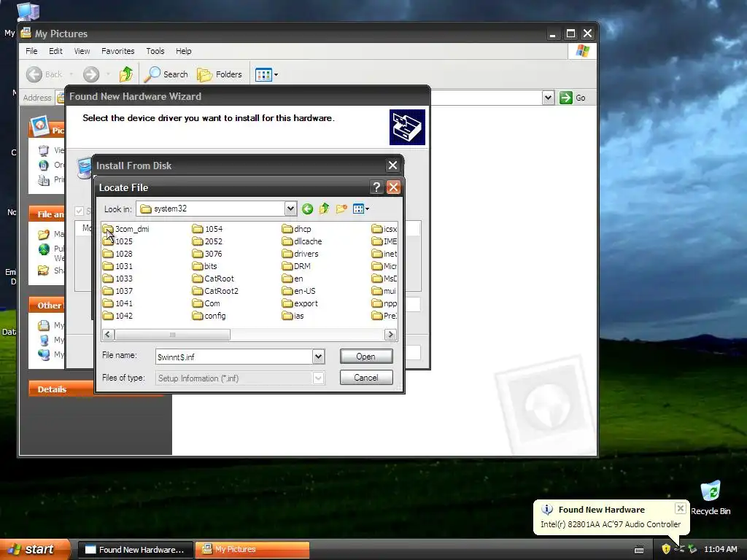The image size is (747, 560).
Task: Select the dhcp folder
Action: (297, 229)
